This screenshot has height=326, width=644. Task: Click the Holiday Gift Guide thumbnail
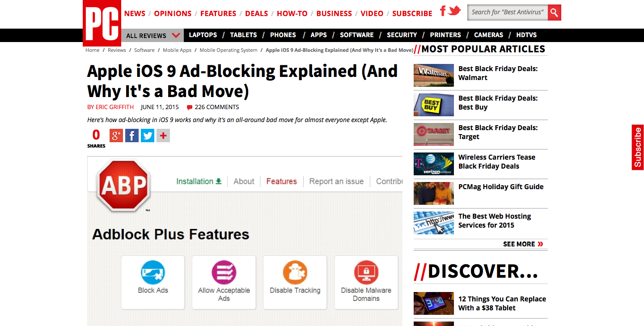tap(434, 193)
